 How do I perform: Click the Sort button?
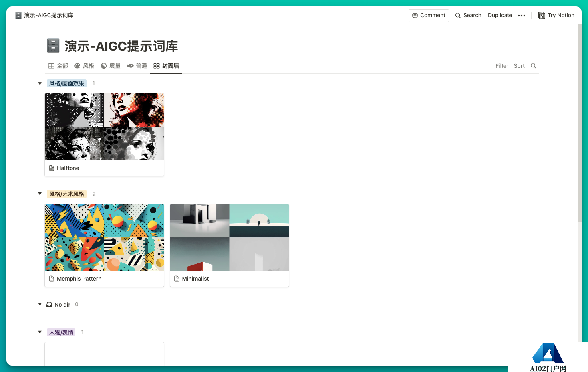point(519,66)
